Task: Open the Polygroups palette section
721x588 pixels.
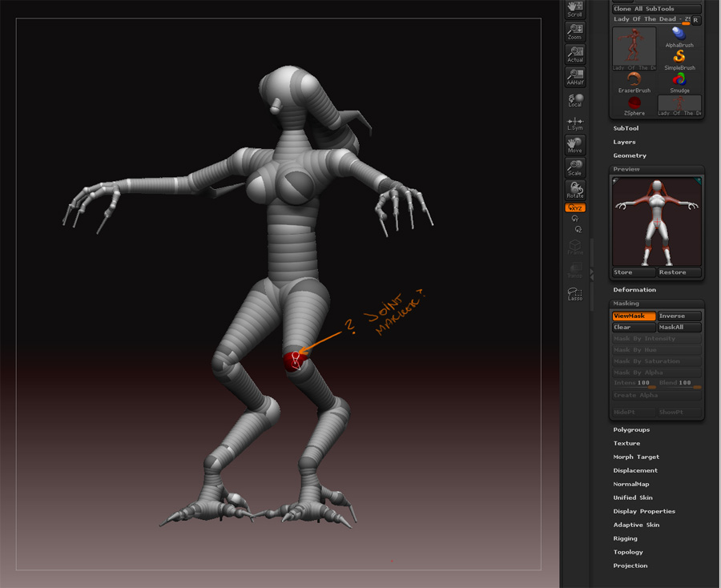Action: click(630, 429)
